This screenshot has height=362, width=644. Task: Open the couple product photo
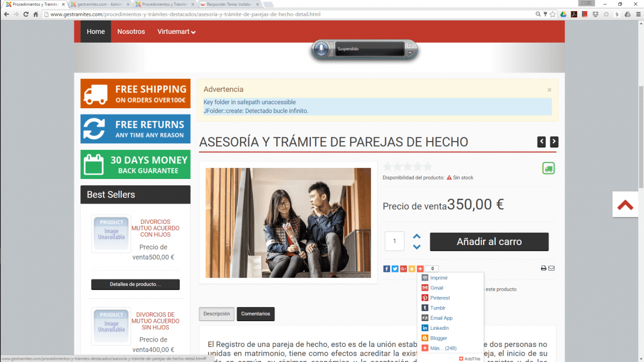(288, 223)
